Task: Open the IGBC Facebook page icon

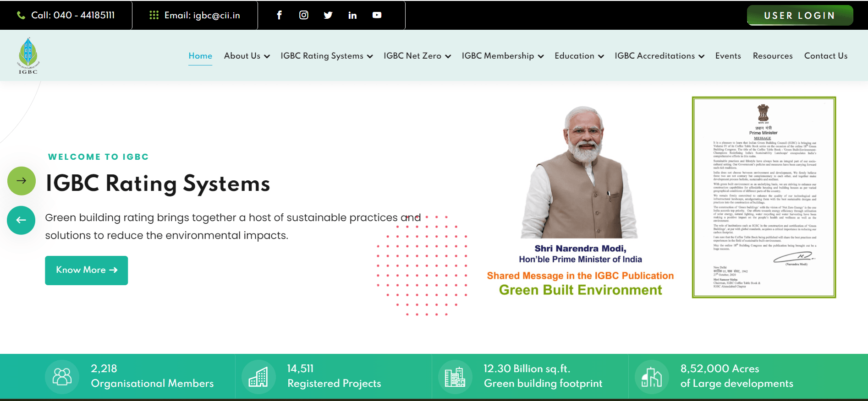Action: pos(279,15)
